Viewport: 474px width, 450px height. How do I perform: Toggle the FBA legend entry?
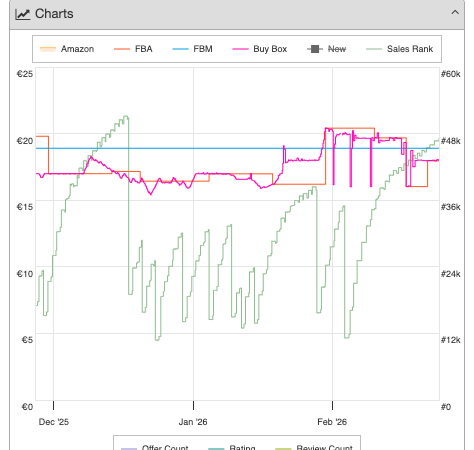pyautogui.click(x=133, y=49)
